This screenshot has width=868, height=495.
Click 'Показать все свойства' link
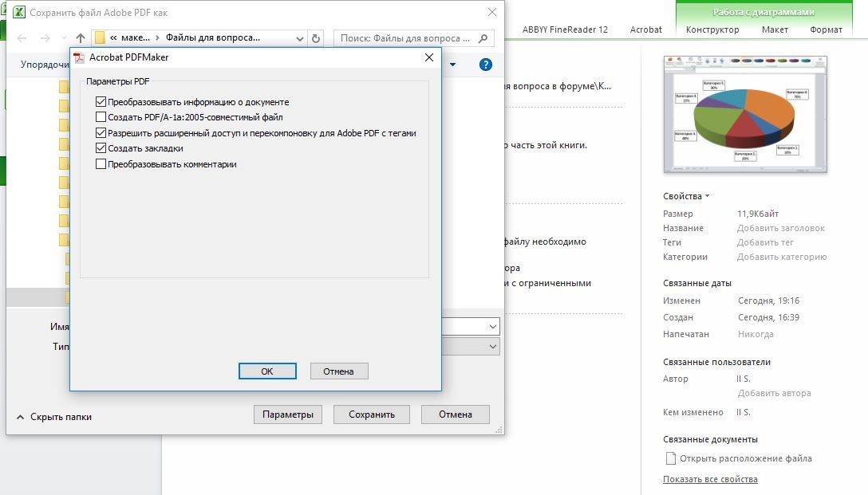(710, 480)
